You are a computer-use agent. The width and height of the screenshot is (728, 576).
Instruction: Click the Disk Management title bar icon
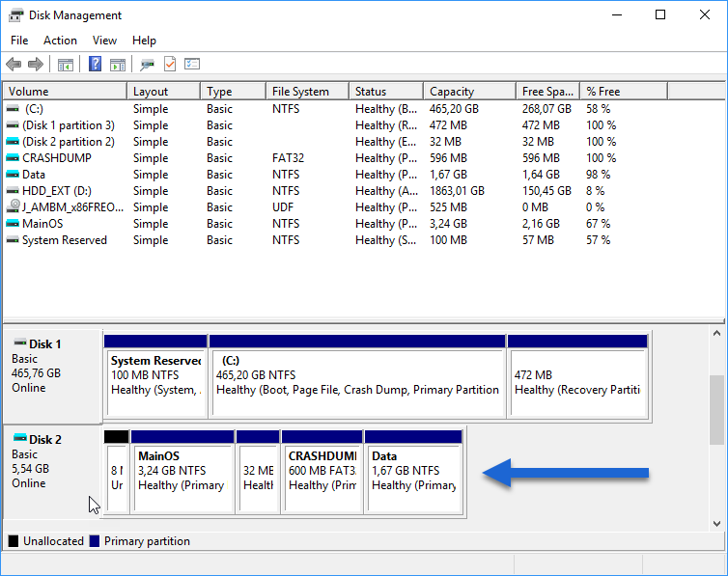coord(15,15)
